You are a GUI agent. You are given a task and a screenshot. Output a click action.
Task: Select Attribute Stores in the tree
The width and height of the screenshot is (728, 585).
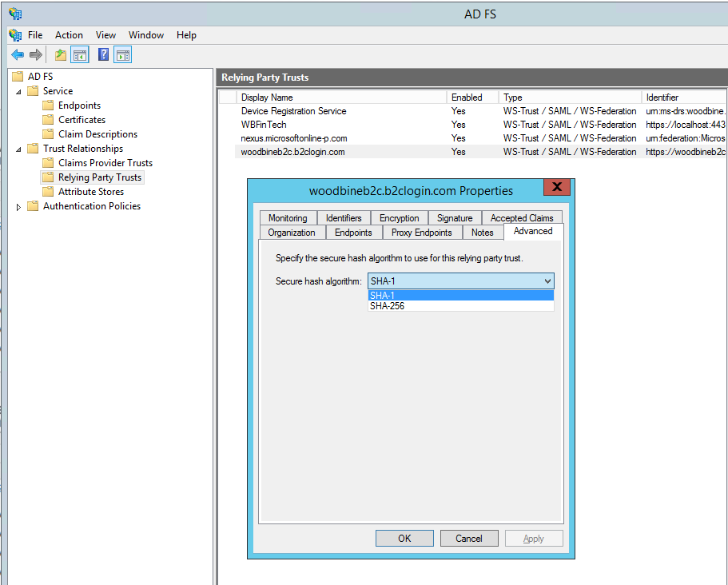point(91,191)
